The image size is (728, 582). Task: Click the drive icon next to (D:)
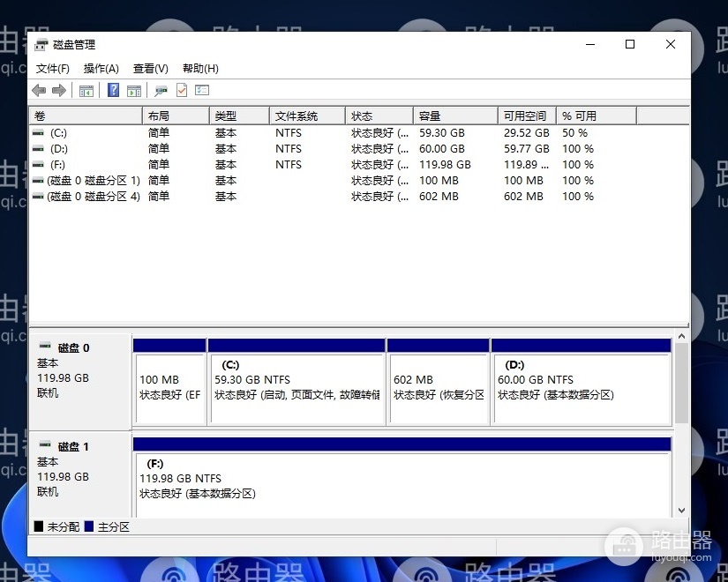[38, 149]
